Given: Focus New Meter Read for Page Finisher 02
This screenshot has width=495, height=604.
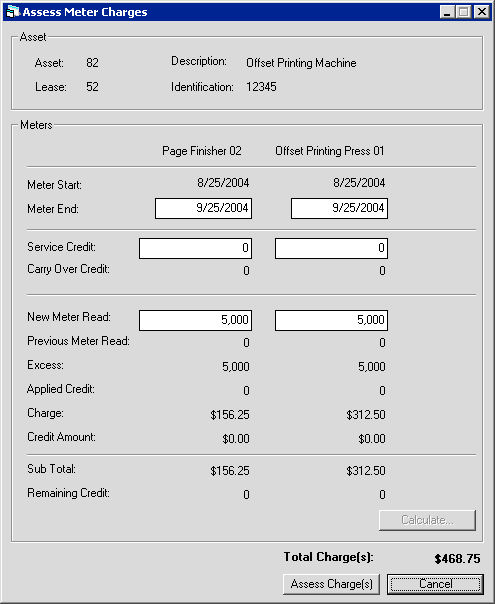Looking at the screenshot, I should pyautogui.click(x=195, y=320).
